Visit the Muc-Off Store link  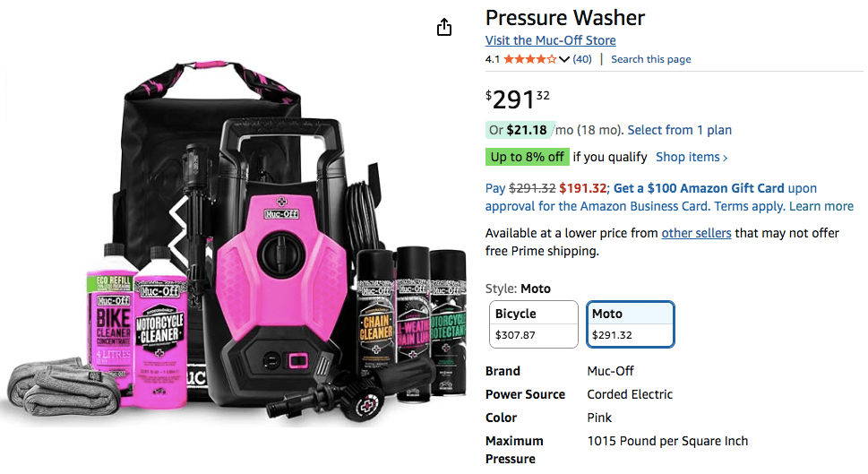point(550,40)
